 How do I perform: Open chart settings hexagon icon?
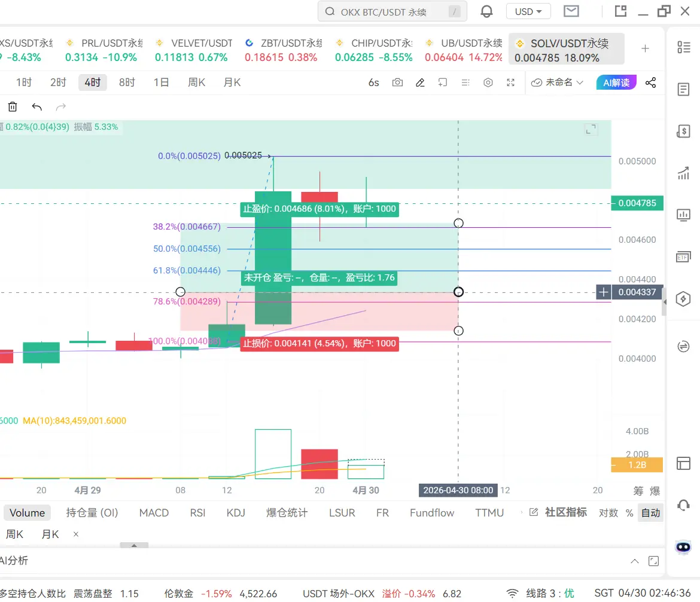click(x=488, y=82)
